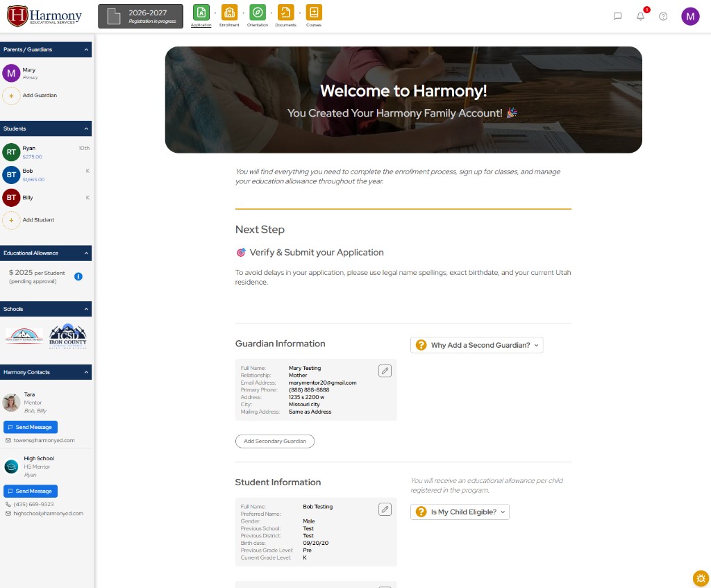711x588 pixels.
Task: Edit Bob Testing student info pencil icon
Action: (x=385, y=510)
